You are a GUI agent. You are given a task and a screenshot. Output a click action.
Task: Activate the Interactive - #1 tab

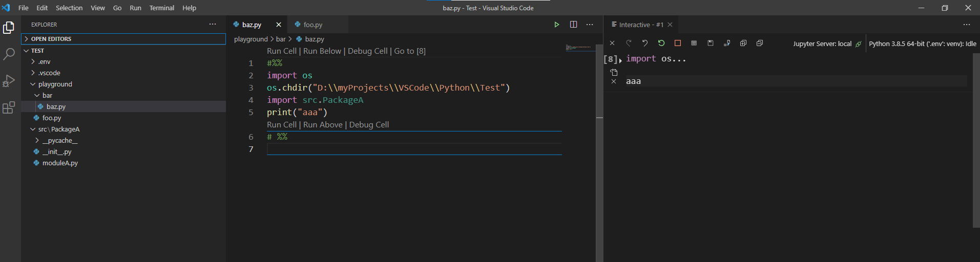(642, 25)
